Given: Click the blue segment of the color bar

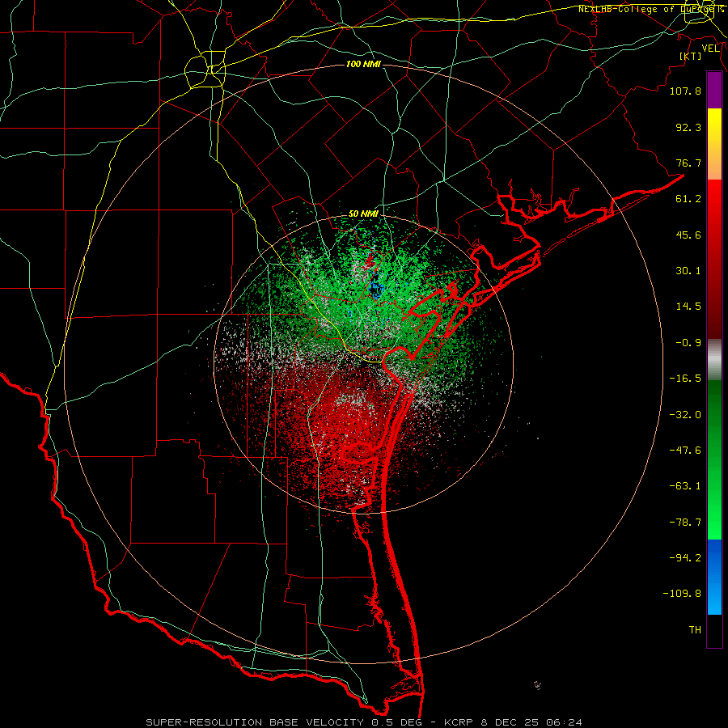Looking at the screenshot, I should (714, 577).
